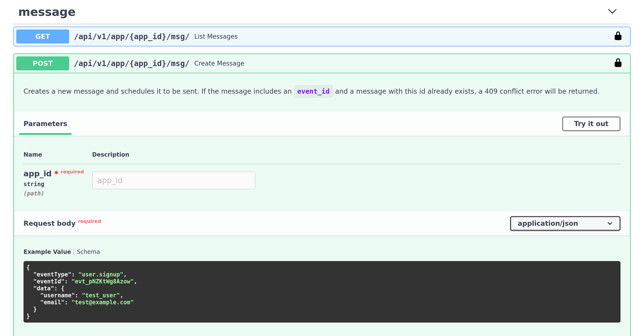The width and height of the screenshot is (644, 336).
Task: Click the Parameters tab heading
Action: click(x=45, y=124)
